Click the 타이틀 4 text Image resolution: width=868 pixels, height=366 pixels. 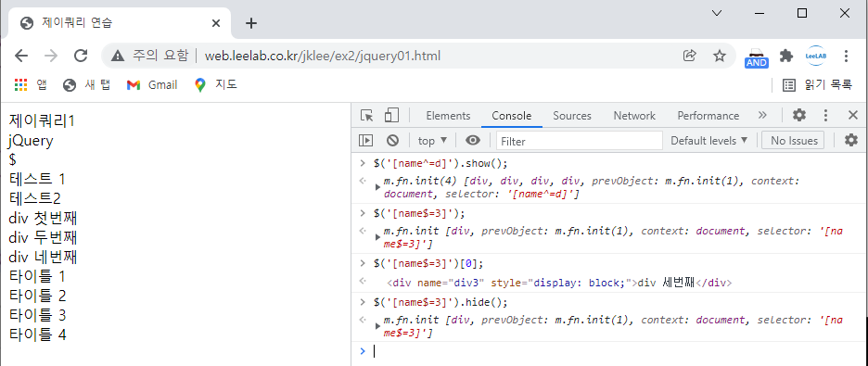37,334
